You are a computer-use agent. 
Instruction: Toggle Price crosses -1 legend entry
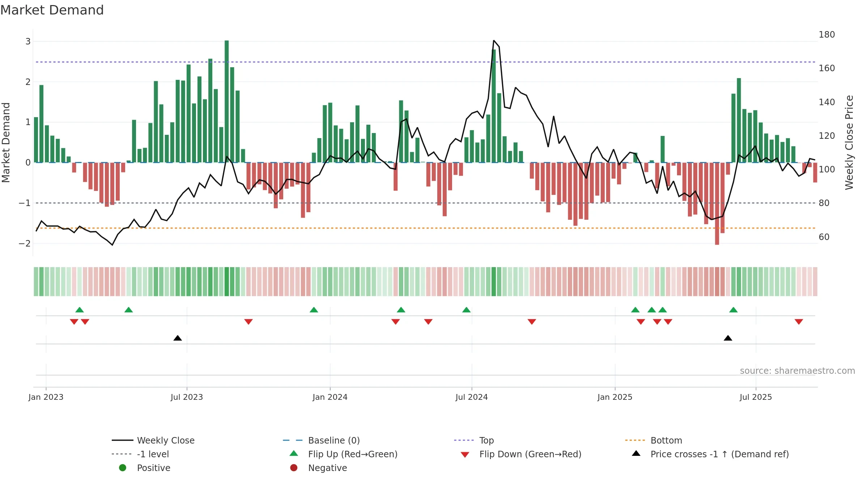click(710, 454)
